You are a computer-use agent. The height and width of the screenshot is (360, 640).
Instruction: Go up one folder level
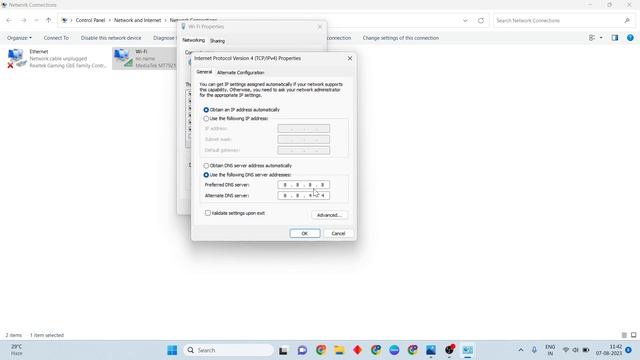(49, 20)
